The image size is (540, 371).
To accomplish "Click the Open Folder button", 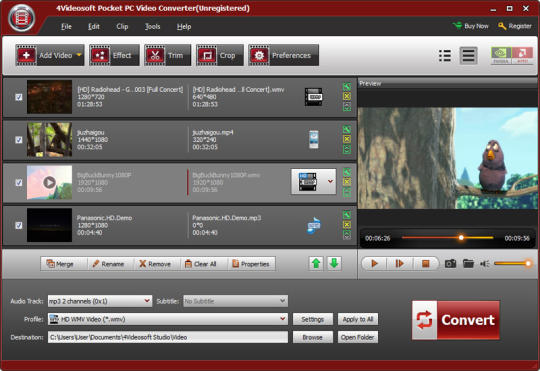I will (358, 337).
